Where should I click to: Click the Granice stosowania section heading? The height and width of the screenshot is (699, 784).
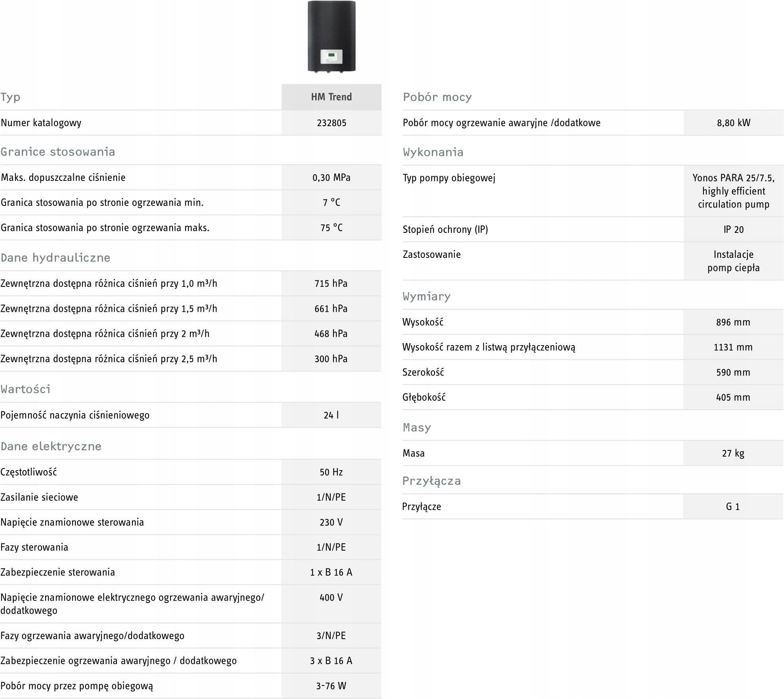tap(58, 152)
